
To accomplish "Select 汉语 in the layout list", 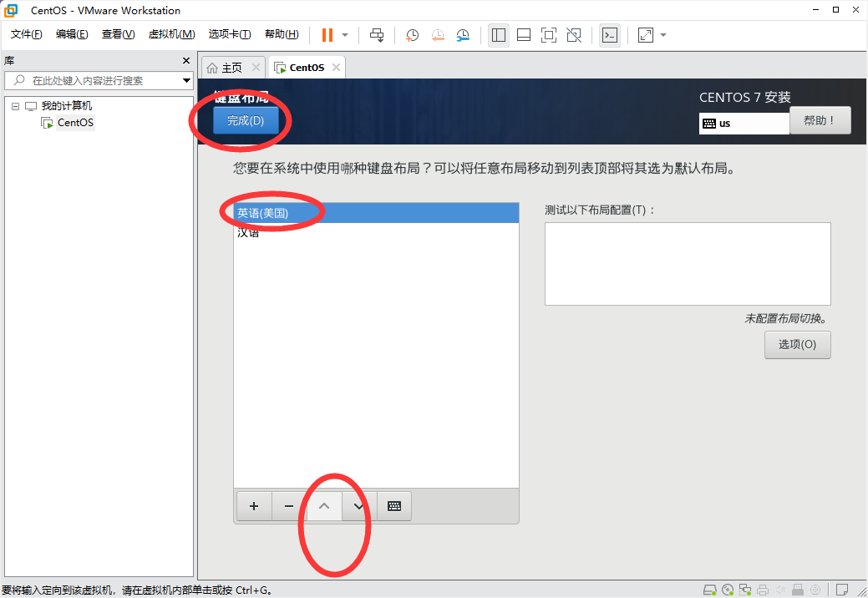I will [377, 233].
